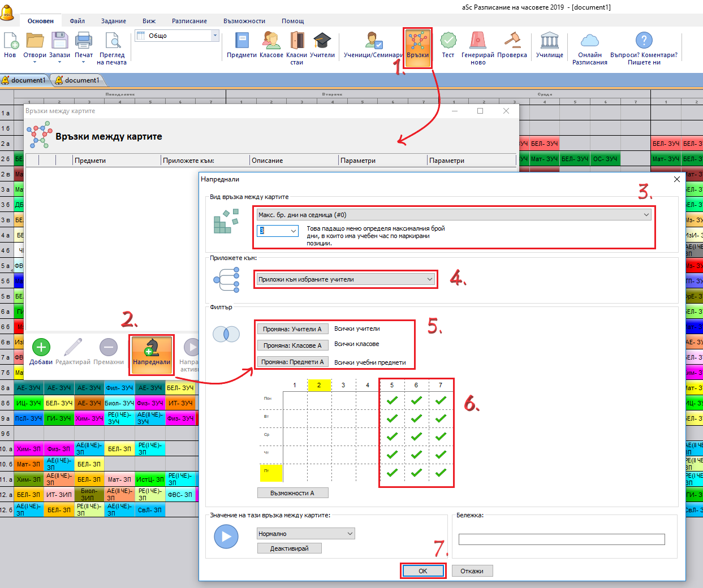
Task: Expand the Макс. бр. дни на седмица dropdown
Action: pos(454,215)
